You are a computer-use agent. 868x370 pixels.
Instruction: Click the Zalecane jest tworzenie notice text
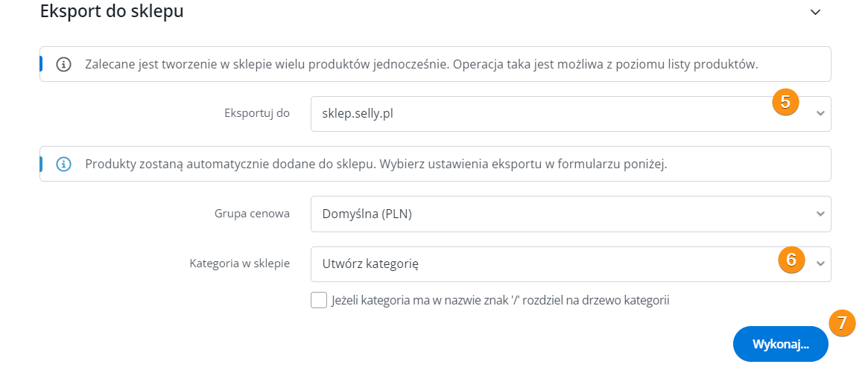point(421,65)
